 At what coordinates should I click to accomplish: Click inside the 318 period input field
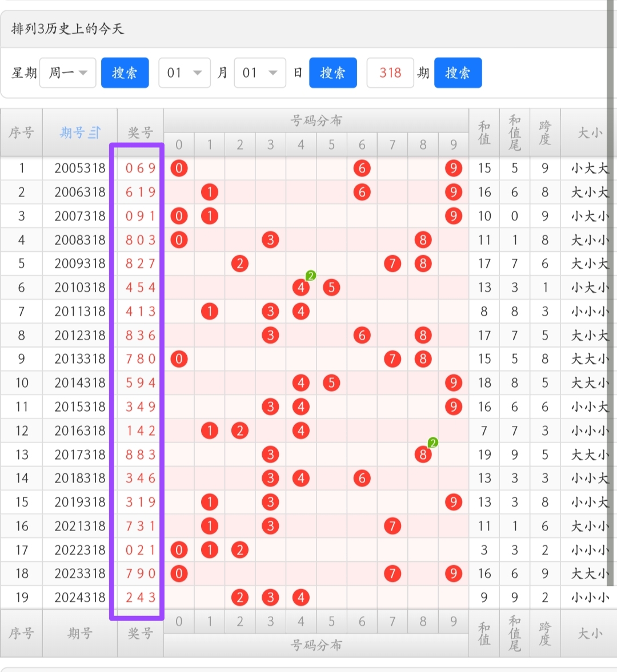(x=390, y=73)
